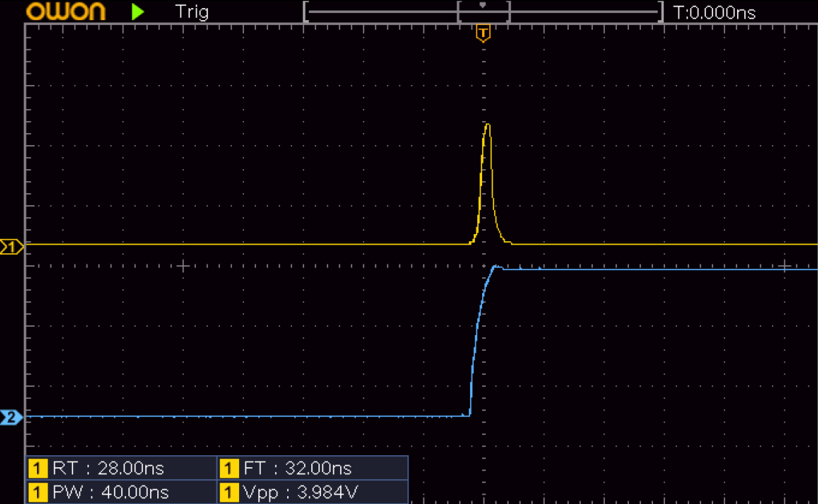Click the T:0.000ns horizontal offset readout
818x504 pixels.
[715, 12]
